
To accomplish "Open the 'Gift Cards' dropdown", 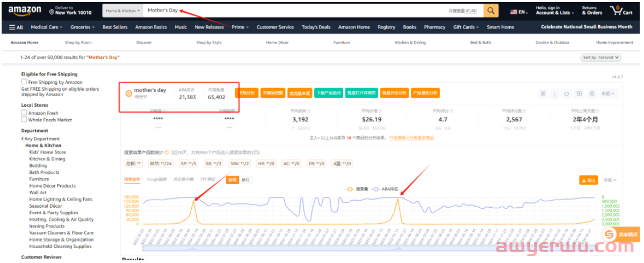I will 466,27.
